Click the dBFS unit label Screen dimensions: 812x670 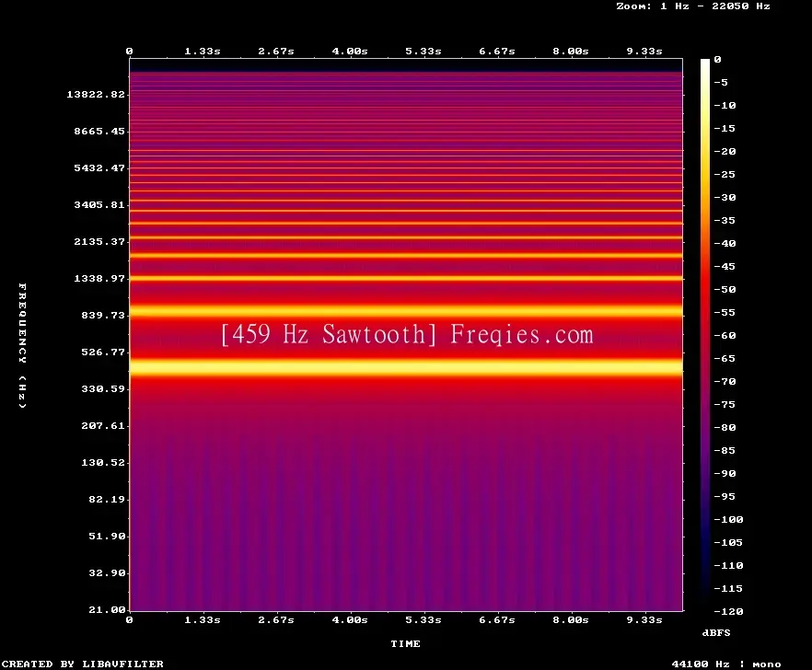click(x=716, y=632)
